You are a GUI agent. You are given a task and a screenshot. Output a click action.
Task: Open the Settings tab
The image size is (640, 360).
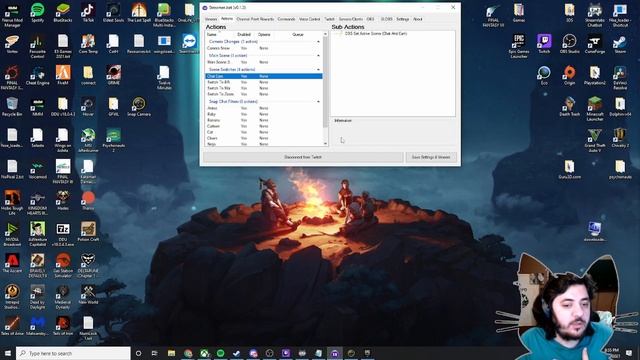tap(402, 19)
